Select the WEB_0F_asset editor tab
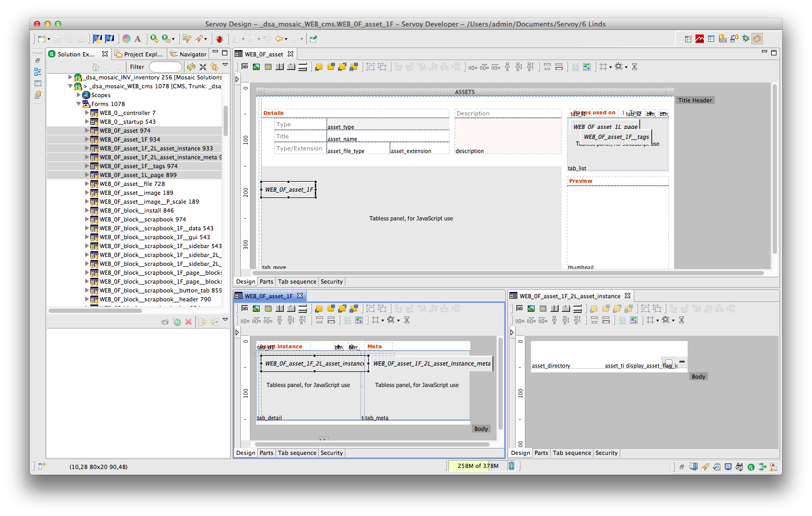The height and width of the screenshot is (516, 812). [x=264, y=54]
